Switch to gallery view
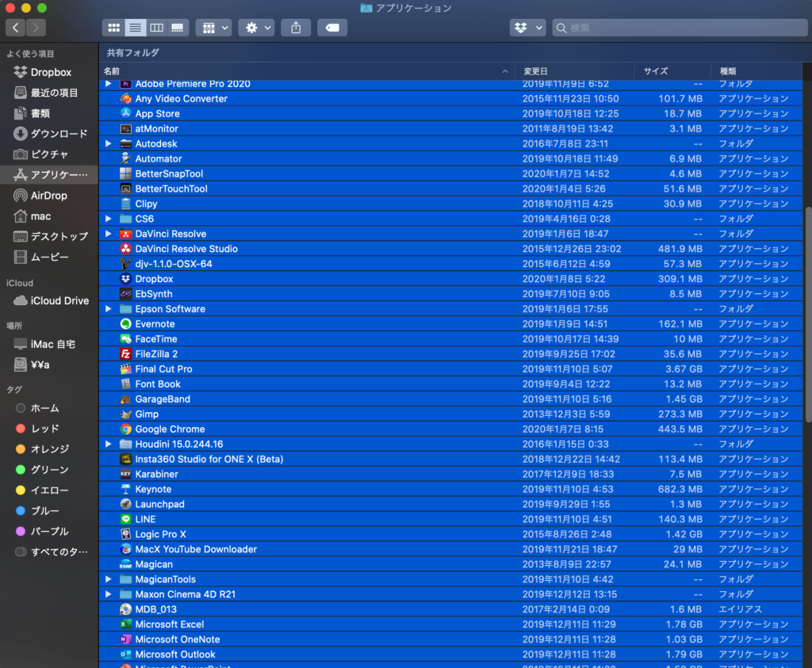Viewport: 812px width, 668px height. [x=178, y=28]
